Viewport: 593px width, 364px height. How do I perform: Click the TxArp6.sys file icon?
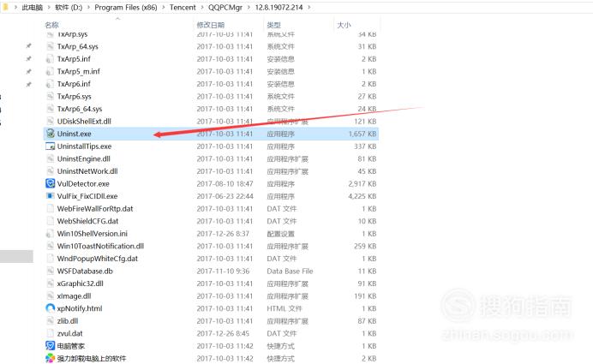[50, 97]
